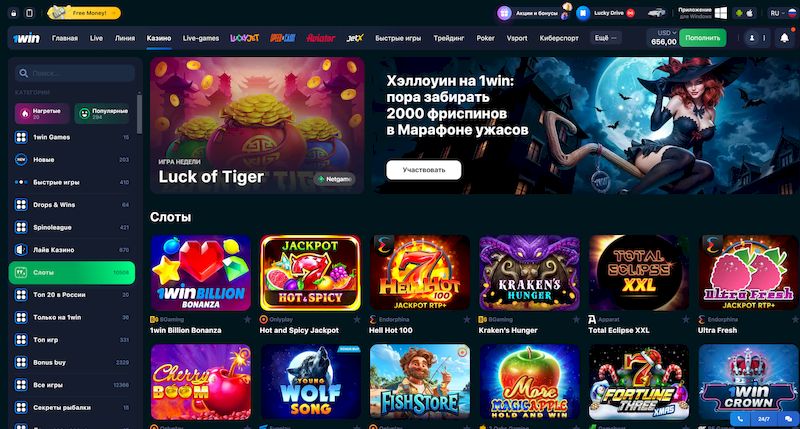800x429 pixels.
Task: Open the Aviator game logo
Action: tap(320, 38)
